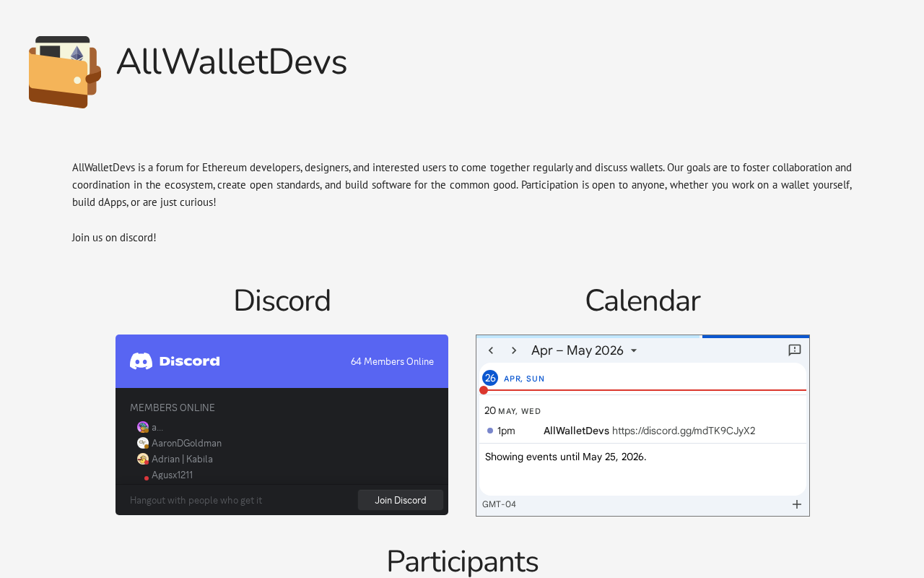The width and height of the screenshot is (924, 578).
Task: Click the Discord logo in widget header
Action: 175,361
